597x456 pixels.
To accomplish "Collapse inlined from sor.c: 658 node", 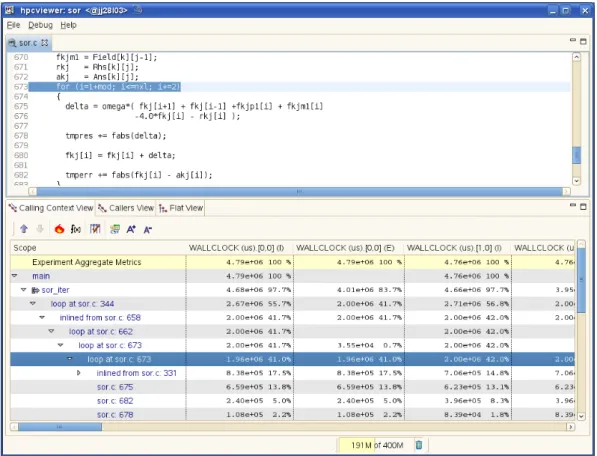I will tap(42, 317).
